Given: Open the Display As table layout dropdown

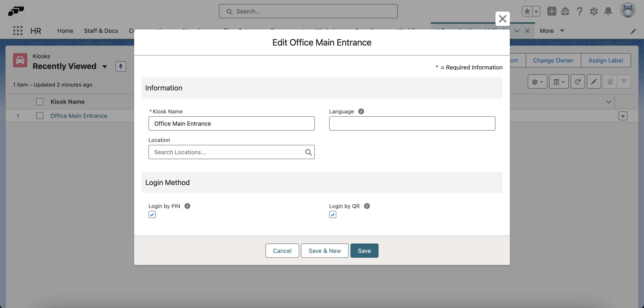Looking at the screenshot, I should tap(559, 82).
